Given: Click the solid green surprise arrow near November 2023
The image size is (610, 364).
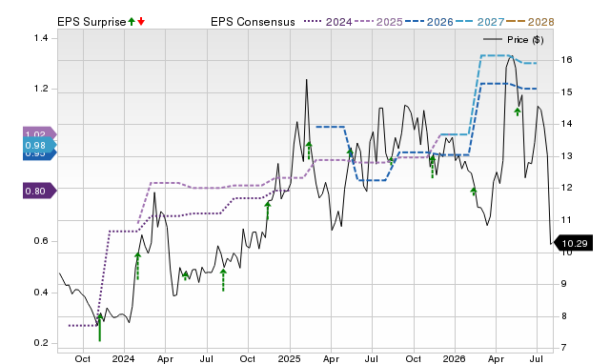Looking at the screenshot, I should pyautogui.click(x=100, y=328).
